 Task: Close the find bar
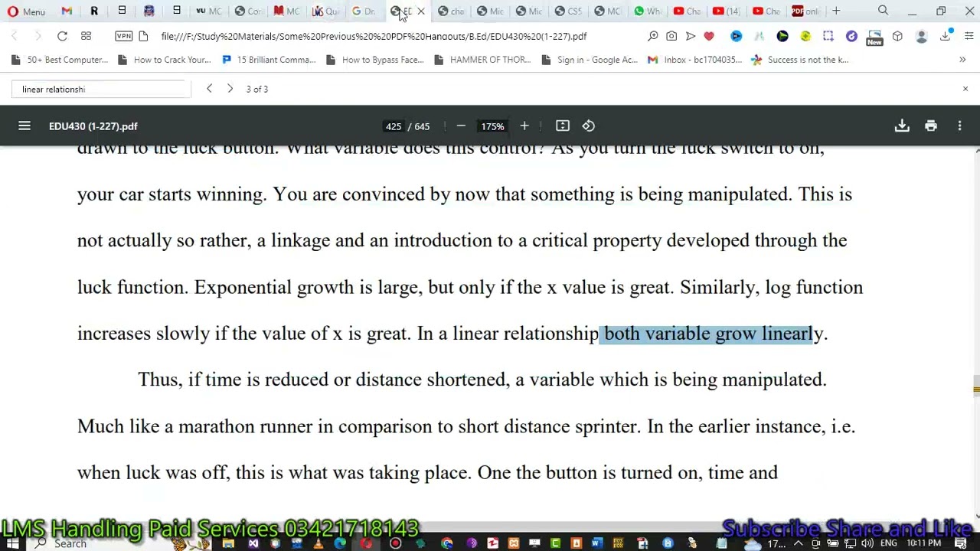(965, 89)
